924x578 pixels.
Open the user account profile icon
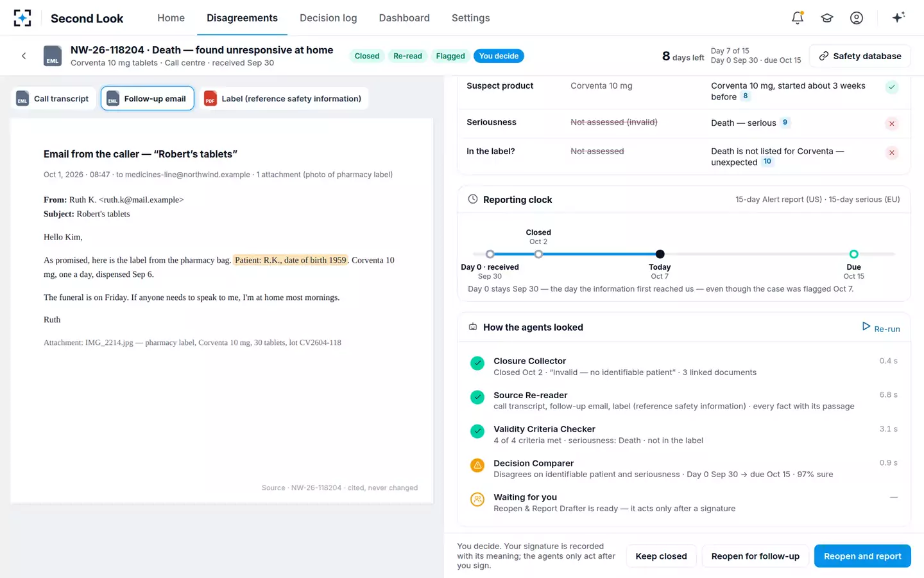(857, 18)
